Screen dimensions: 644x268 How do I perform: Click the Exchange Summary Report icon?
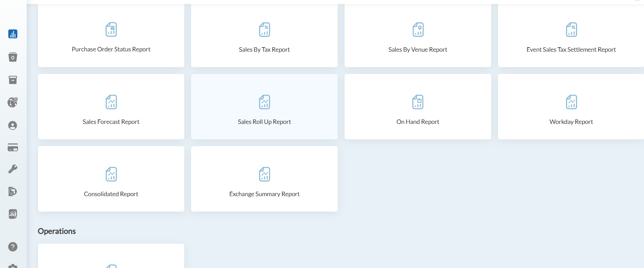tap(265, 174)
